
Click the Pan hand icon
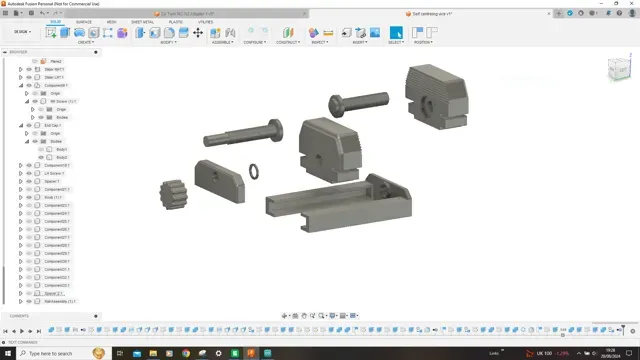point(304,316)
